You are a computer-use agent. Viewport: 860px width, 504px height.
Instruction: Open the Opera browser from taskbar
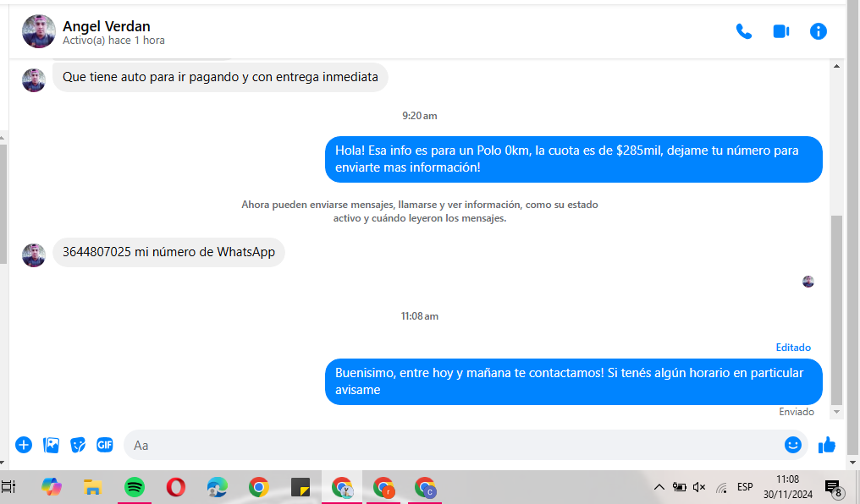[x=175, y=487]
